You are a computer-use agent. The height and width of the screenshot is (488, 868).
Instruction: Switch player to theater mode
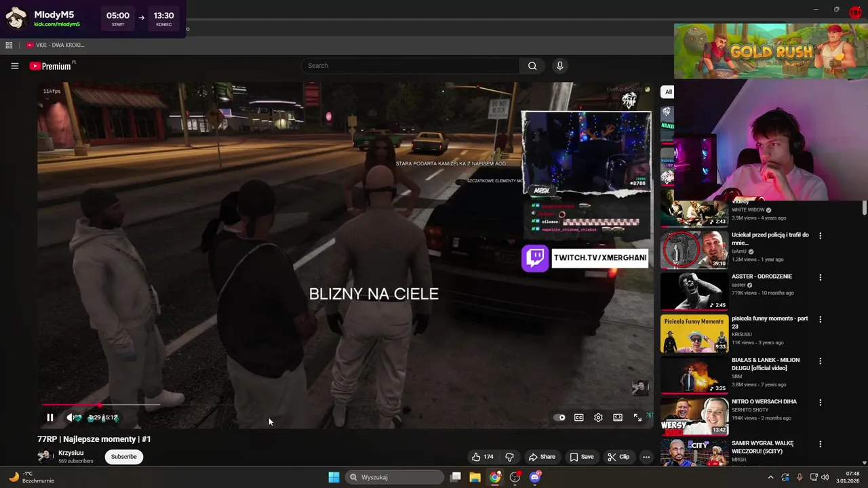(618, 418)
